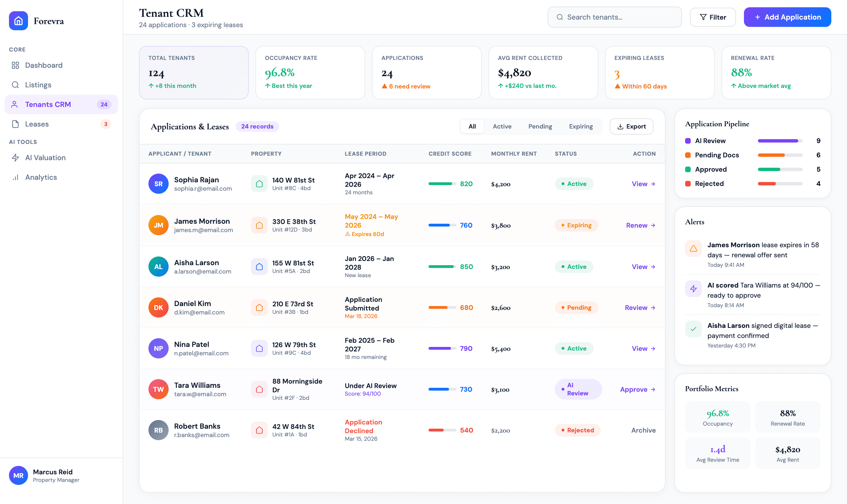Switch to the Pending tab

[x=540, y=126]
